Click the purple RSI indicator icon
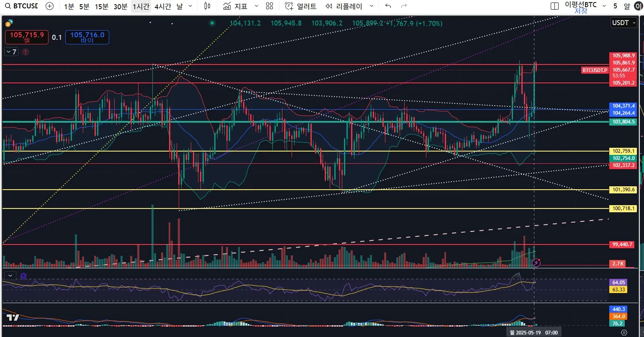The width and height of the screenshot is (644, 337). point(23,276)
